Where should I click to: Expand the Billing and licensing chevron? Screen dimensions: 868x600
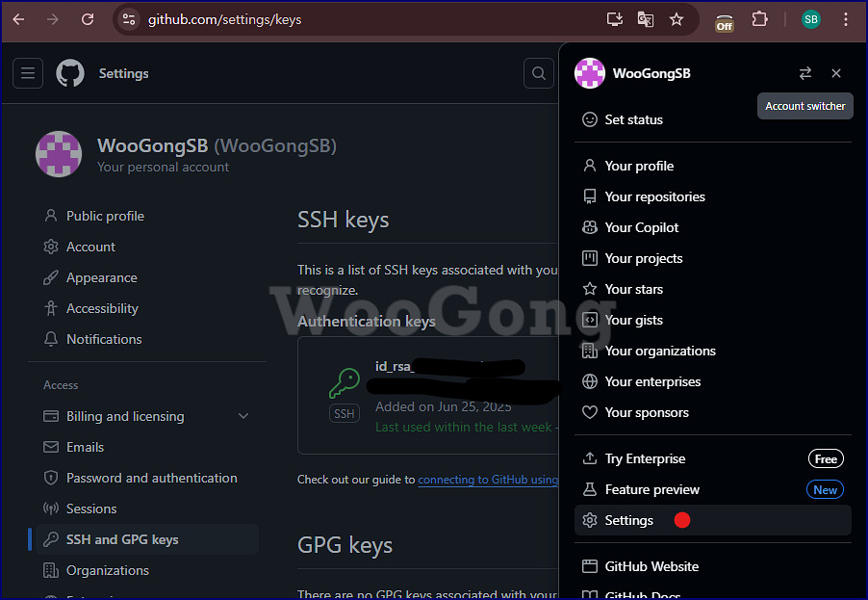click(243, 416)
